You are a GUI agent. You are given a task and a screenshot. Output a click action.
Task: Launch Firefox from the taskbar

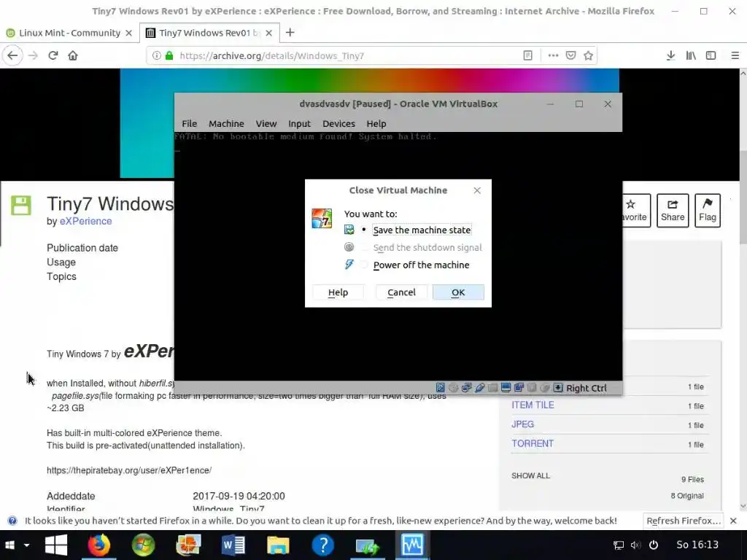click(x=99, y=545)
